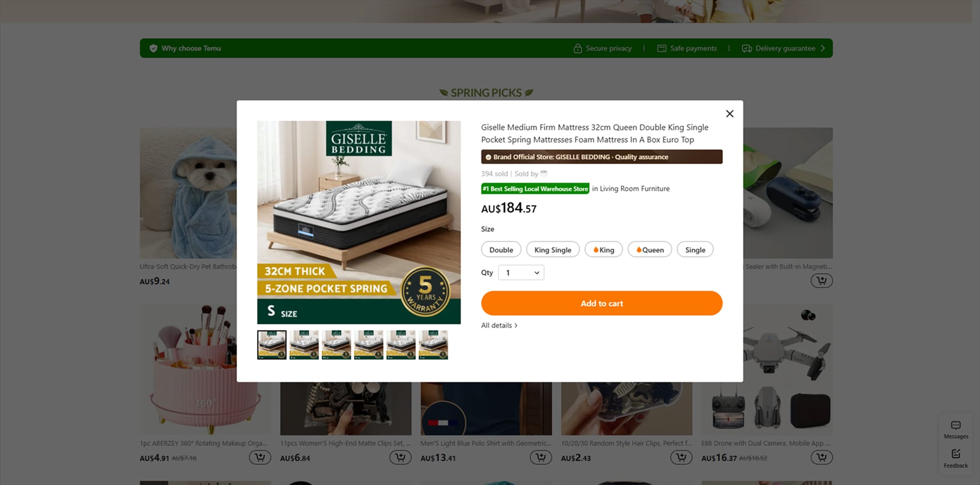Open the Brand Official Store GISELLE BEDDING banner

point(602,157)
